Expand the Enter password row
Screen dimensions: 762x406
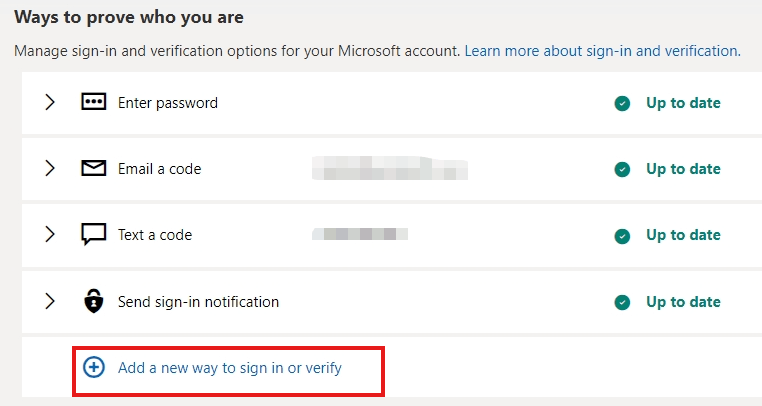(50, 103)
